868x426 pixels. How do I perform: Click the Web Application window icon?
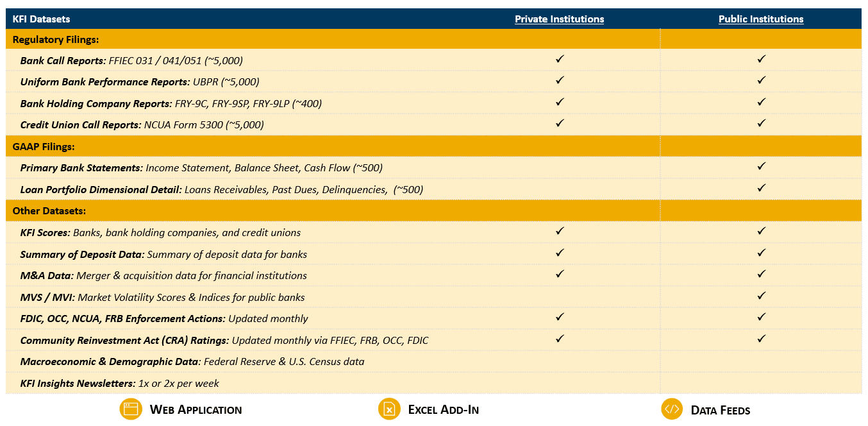tap(131, 409)
